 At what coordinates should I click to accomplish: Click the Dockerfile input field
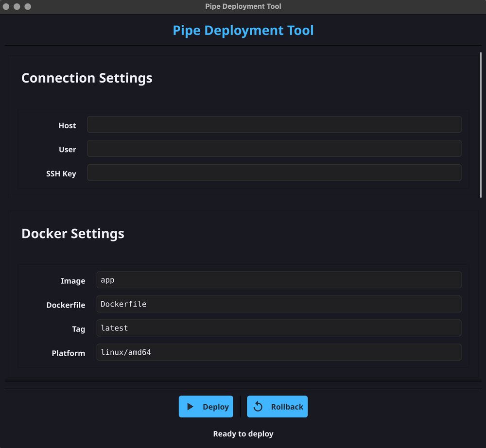tap(279, 304)
